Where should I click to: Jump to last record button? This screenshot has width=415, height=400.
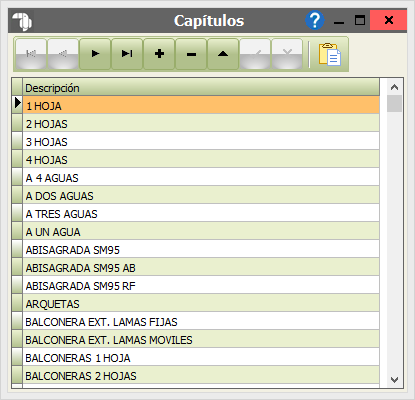tap(127, 54)
